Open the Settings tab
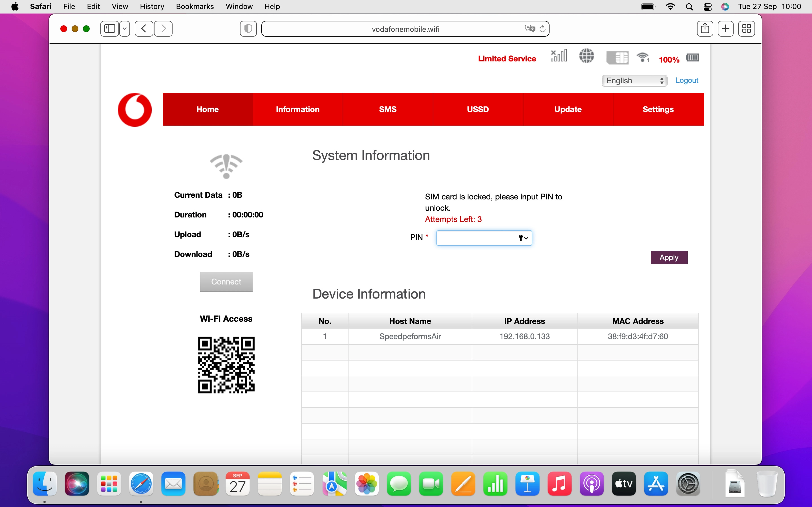 pos(658,109)
